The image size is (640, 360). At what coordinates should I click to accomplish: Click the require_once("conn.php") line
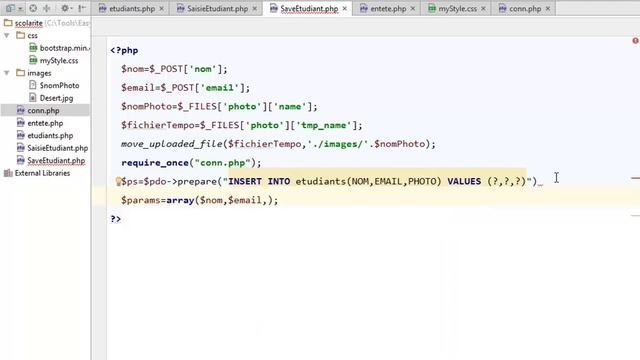[x=191, y=163]
